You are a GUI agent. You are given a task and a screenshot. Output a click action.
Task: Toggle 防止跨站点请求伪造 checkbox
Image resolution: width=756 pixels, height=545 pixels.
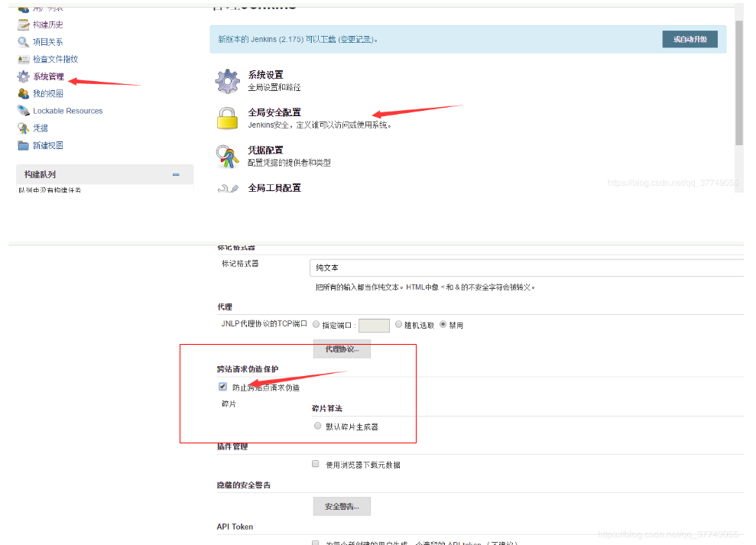coord(222,387)
